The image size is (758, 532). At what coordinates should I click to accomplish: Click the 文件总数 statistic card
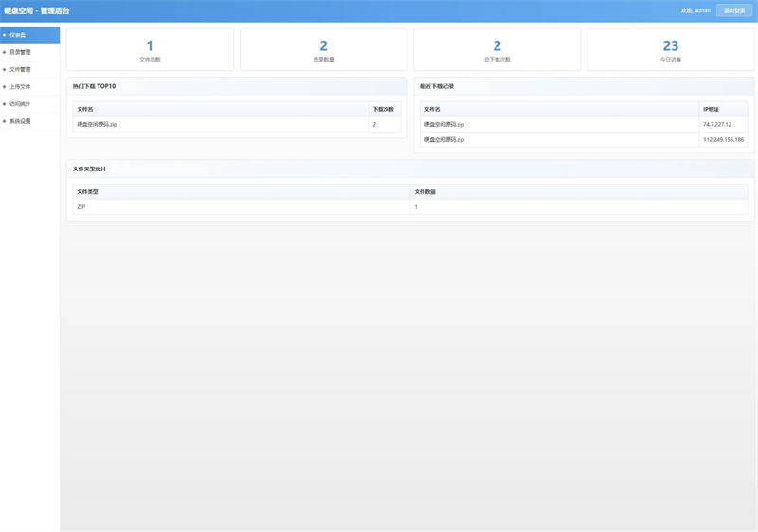(150, 49)
